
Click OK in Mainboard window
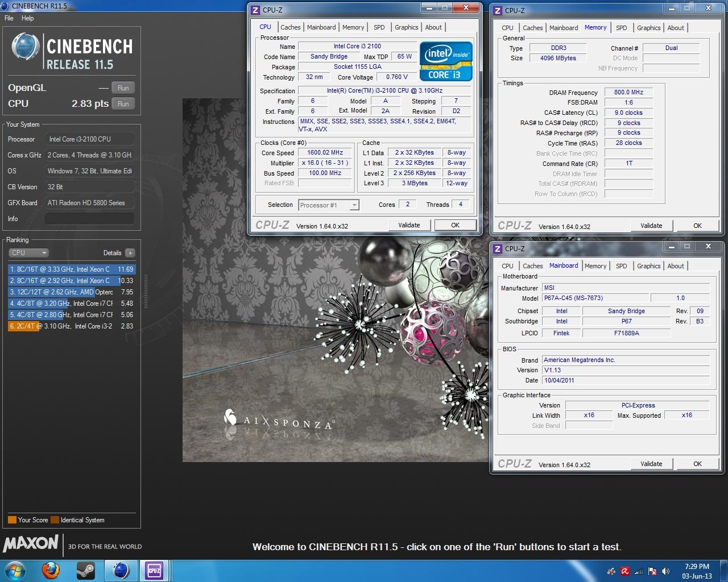[698, 464]
